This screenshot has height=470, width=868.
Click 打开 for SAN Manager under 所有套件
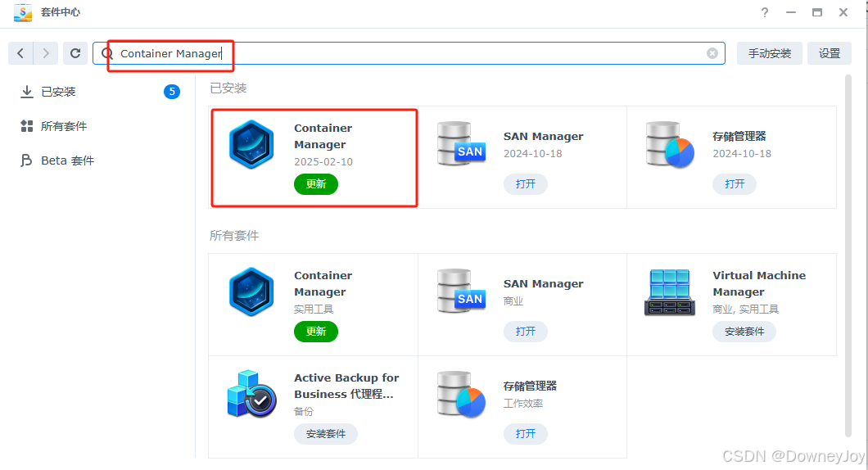coord(526,331)
